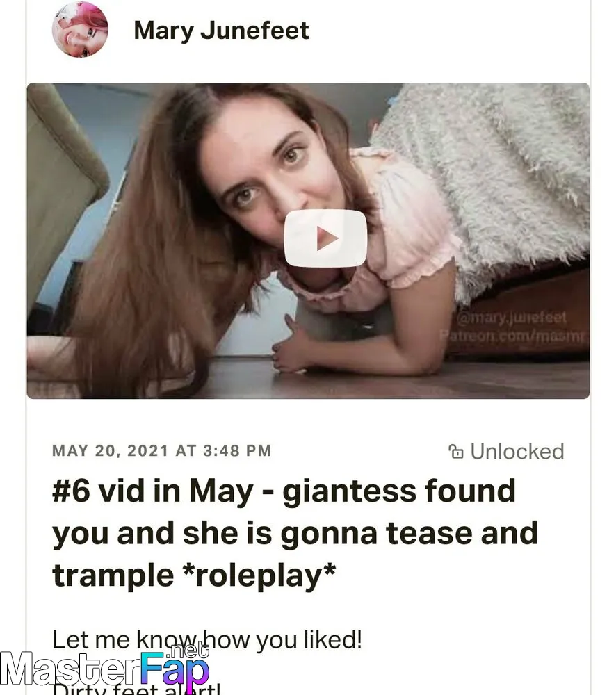Click the '*roleplay*' word in the title
616x695 pixels.
[259, 575]
